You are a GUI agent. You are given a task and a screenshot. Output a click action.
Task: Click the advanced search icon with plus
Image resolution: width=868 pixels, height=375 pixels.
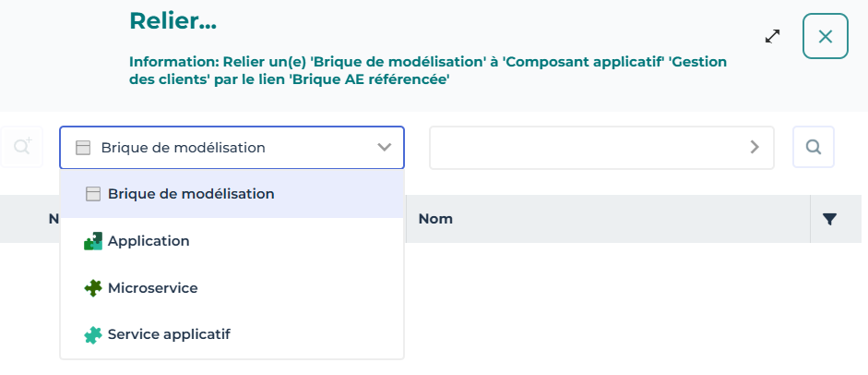point(21,147)
